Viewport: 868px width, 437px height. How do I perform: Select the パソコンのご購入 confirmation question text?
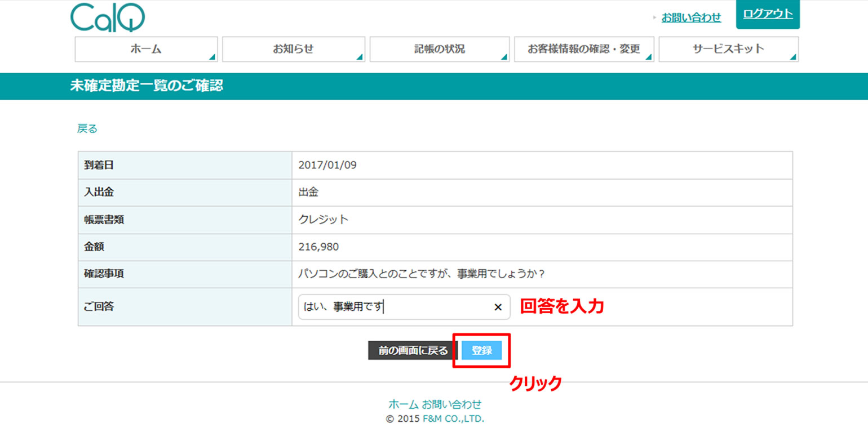click(421, 274)
